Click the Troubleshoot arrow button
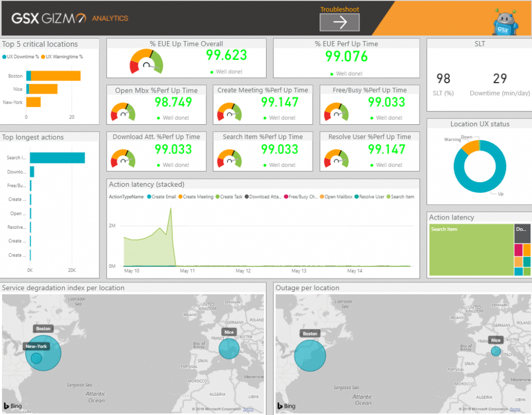Image resolution: width=532 pixels, height=415 pixels. pyautogui.click(x=339, y=23)
